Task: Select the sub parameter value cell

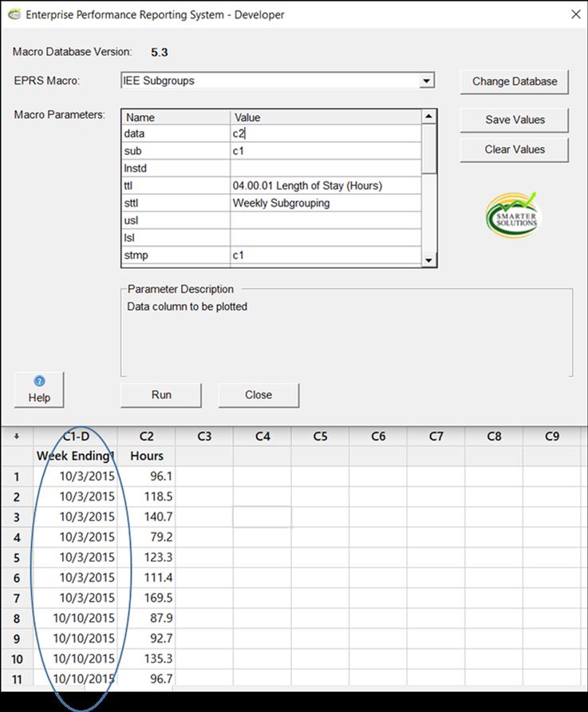Action: (325, 151)
